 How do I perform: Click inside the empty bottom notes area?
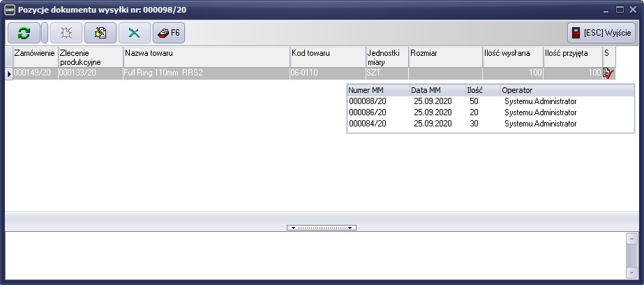[x=314, y=255]
